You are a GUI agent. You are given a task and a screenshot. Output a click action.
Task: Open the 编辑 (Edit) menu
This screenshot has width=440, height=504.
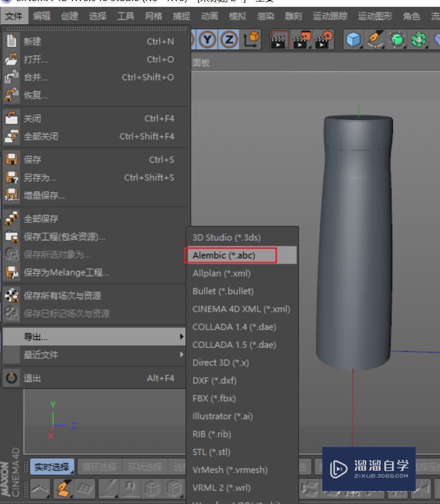41,16
